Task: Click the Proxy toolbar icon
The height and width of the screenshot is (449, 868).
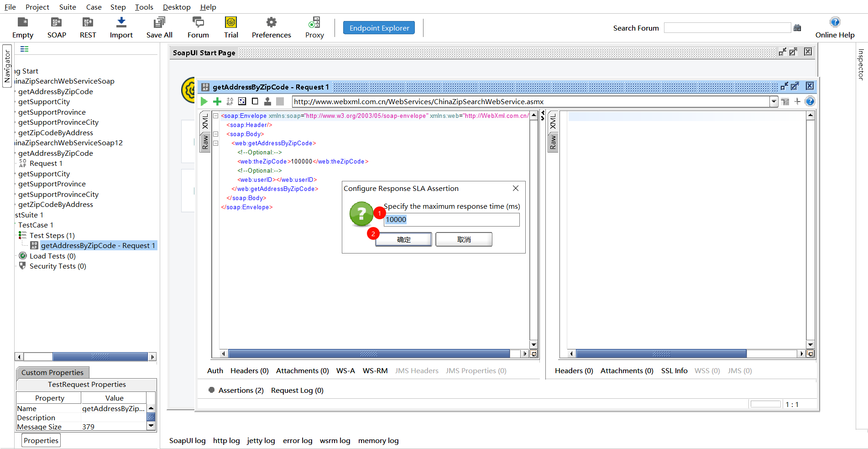Action: click(314, 27)
